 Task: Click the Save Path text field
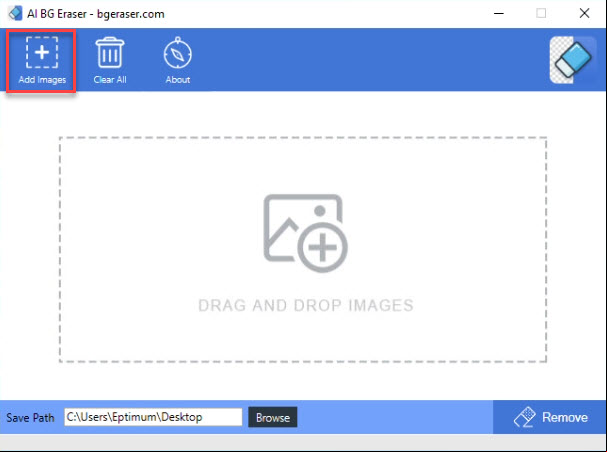[153, 417]
